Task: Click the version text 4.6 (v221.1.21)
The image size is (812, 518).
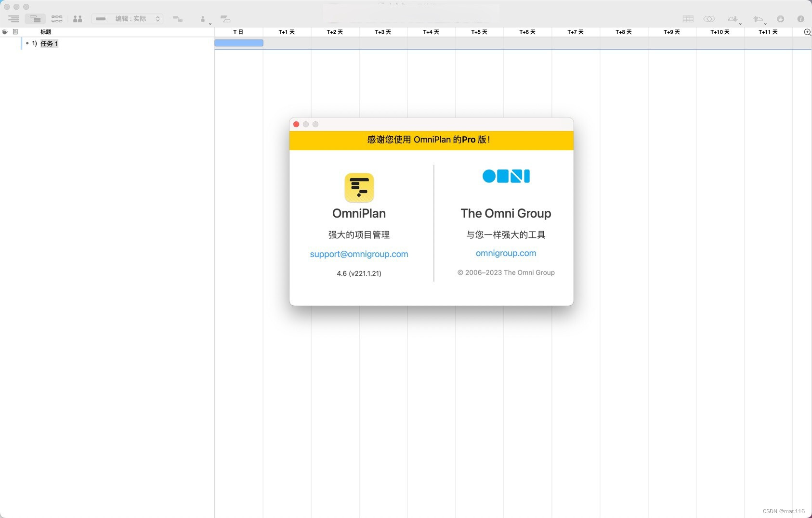Action: coord(359,273)
